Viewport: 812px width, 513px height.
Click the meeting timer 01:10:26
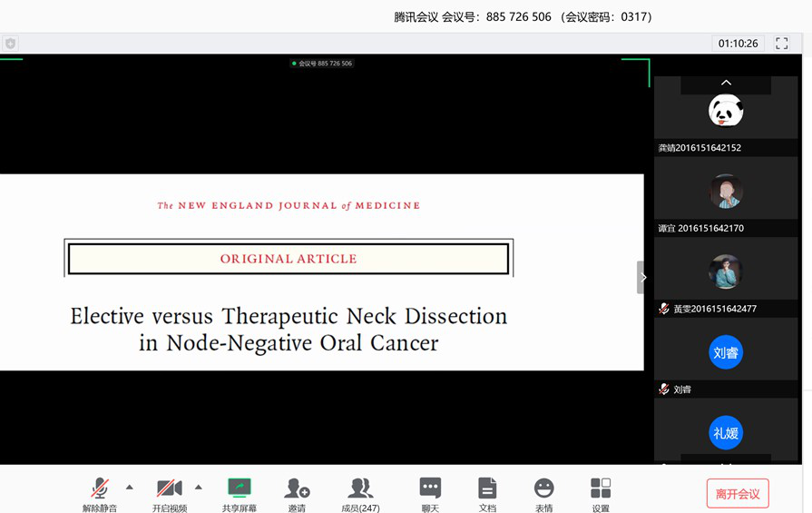(x=738, y=44)
